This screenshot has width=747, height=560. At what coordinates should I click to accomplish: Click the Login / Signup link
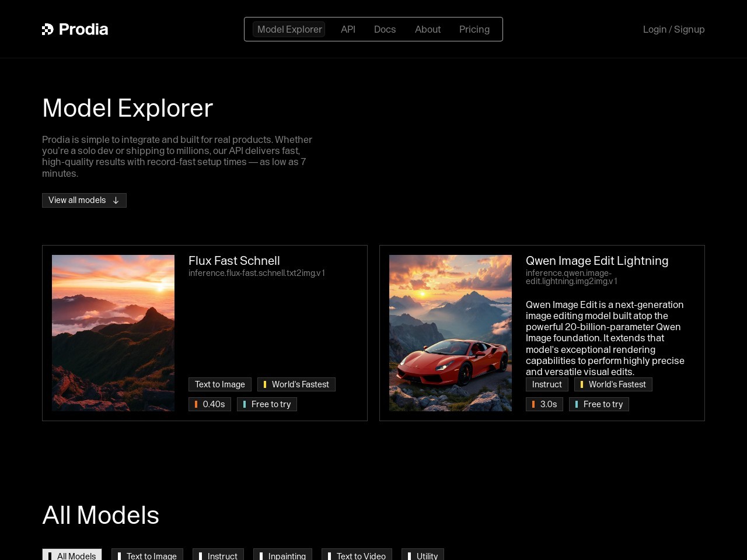pyautogui.click(x=673, y=29)
